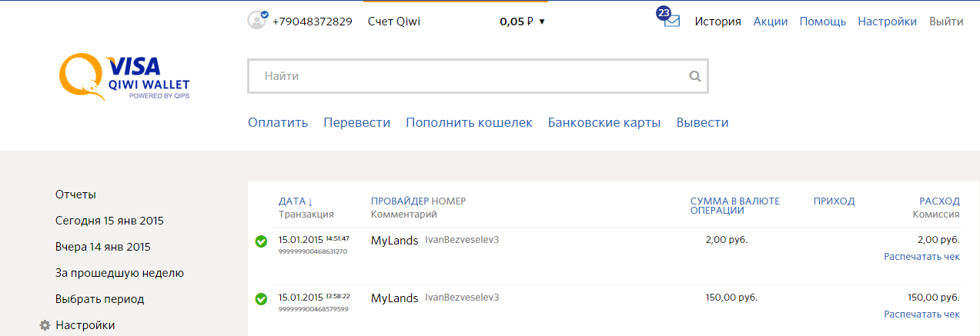Select Вчера 14 янв 2015 report
This screenshot has height=336, width=980.
click(x=102, y=247)
